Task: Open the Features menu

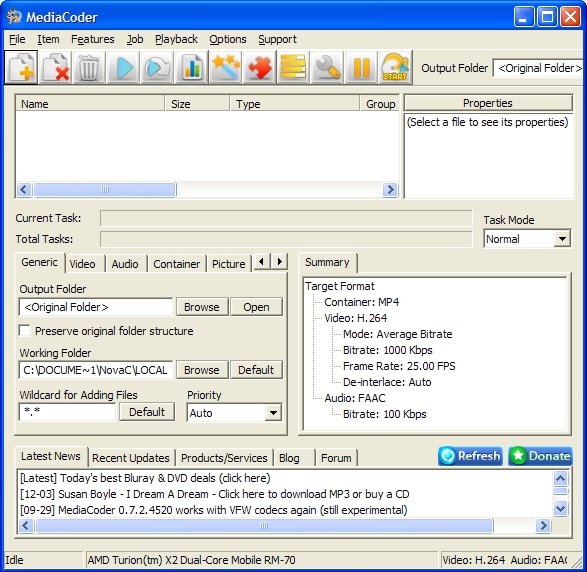Action: [92, 39]
